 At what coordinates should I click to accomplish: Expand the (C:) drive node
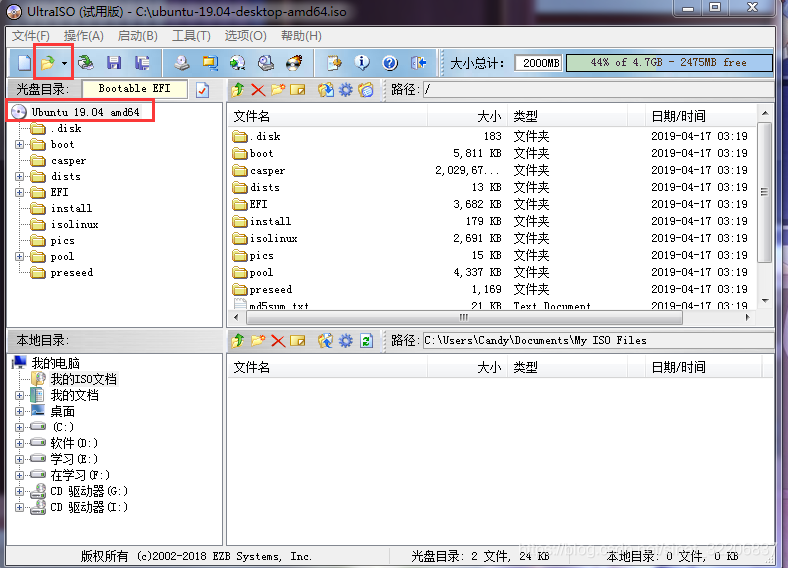coord(19,427)
